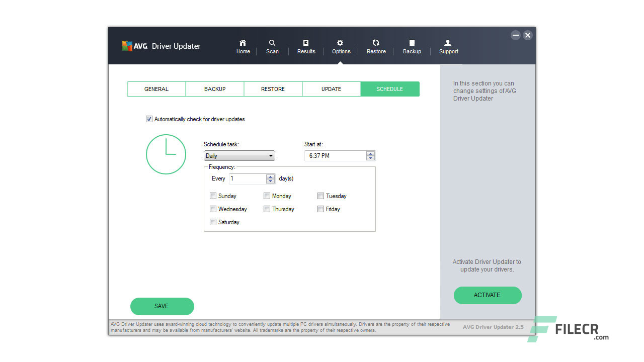
Task: Decrease the Every day(s) value
Action: [x=270, y=180]
